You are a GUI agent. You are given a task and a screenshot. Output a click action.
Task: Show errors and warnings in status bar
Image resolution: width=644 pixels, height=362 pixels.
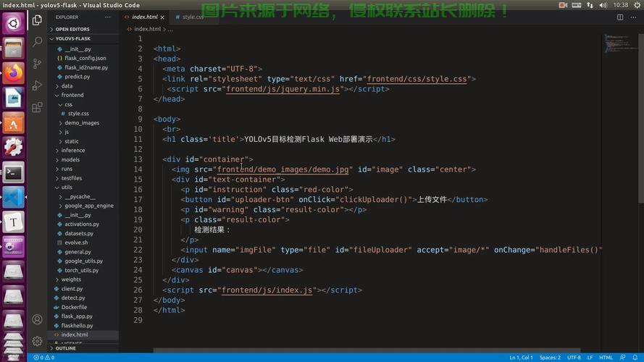tap(44, 358)
